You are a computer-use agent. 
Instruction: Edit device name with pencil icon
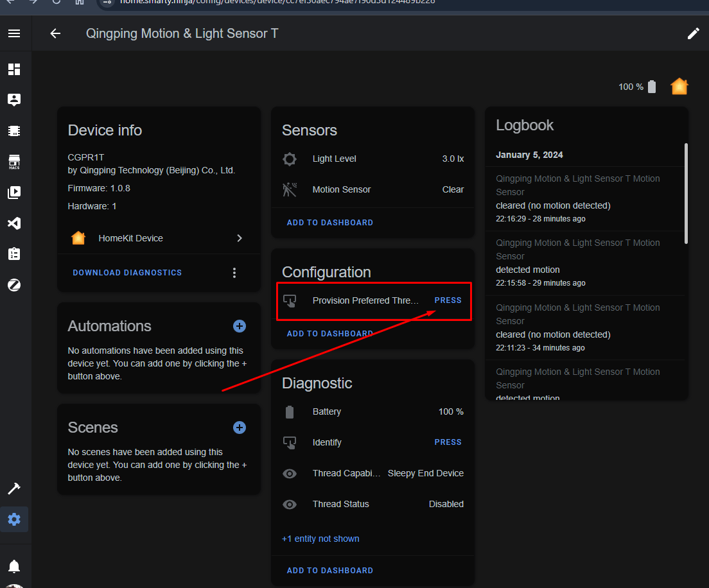coord(693,33)
